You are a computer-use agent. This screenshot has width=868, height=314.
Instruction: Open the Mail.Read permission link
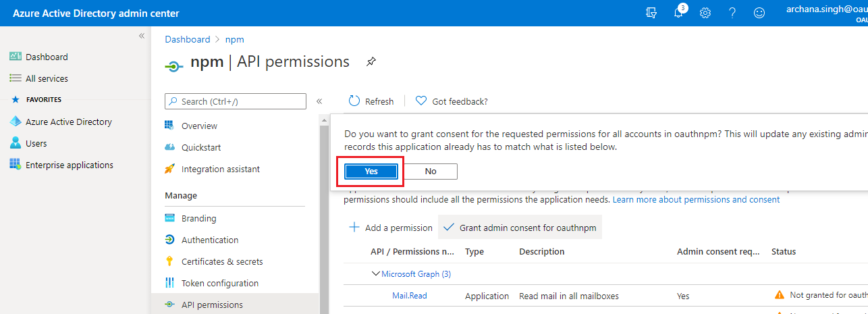(410, 296)
